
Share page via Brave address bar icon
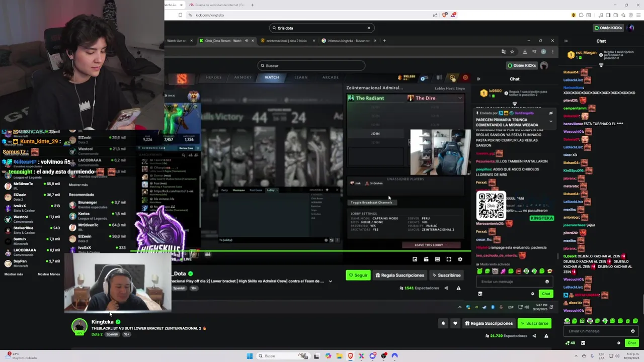click(x=435, y=15)
